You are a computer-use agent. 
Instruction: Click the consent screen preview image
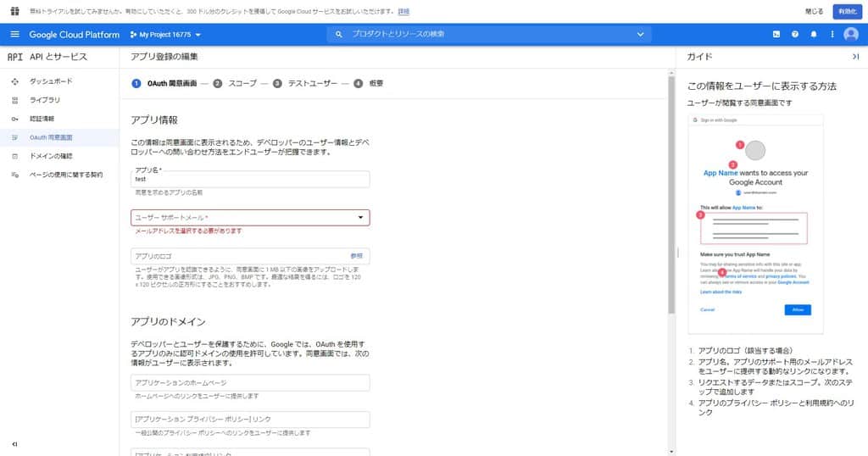coord(755,224)
